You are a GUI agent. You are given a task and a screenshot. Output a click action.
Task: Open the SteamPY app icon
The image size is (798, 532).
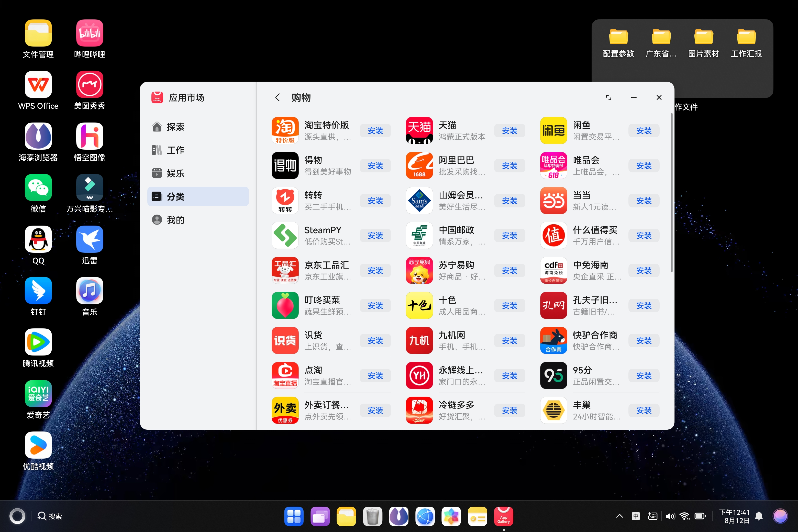tap(285, 236)
